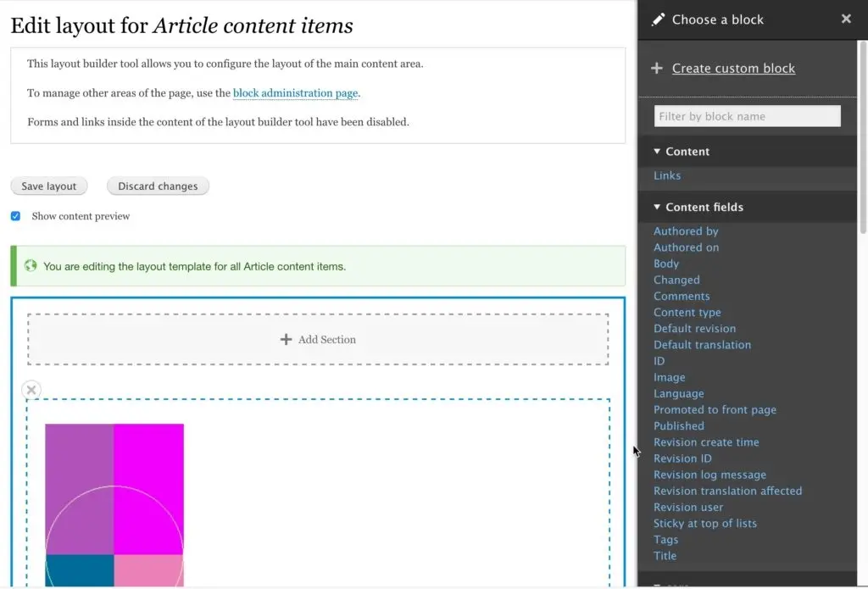This screenshot has width=868, height=589.
Task: Select Revision log message block
Action: point(709,475)
